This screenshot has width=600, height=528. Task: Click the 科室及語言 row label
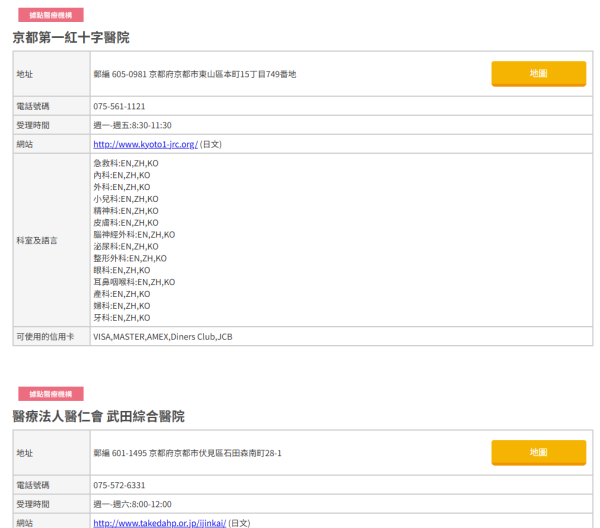(x=37, y=241)
